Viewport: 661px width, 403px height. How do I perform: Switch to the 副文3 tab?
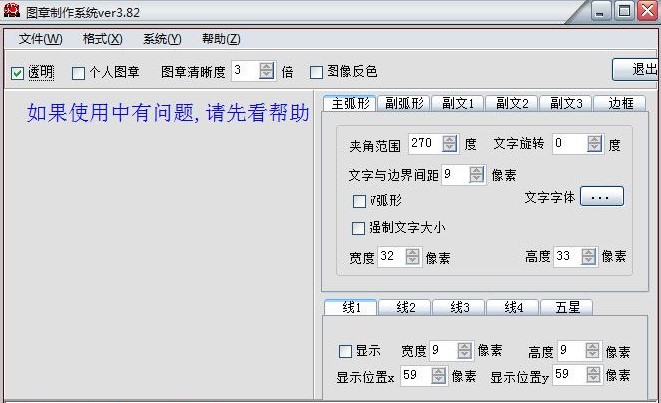coord(566,103)
